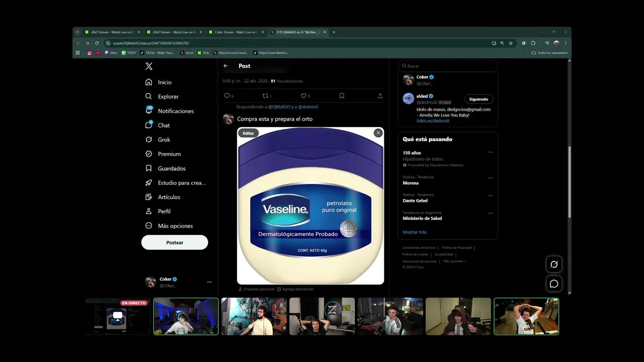Click the Editar button on image
The height and width of the screenshot is (362, 644).
pyautogui.click(x=249, y=133)
